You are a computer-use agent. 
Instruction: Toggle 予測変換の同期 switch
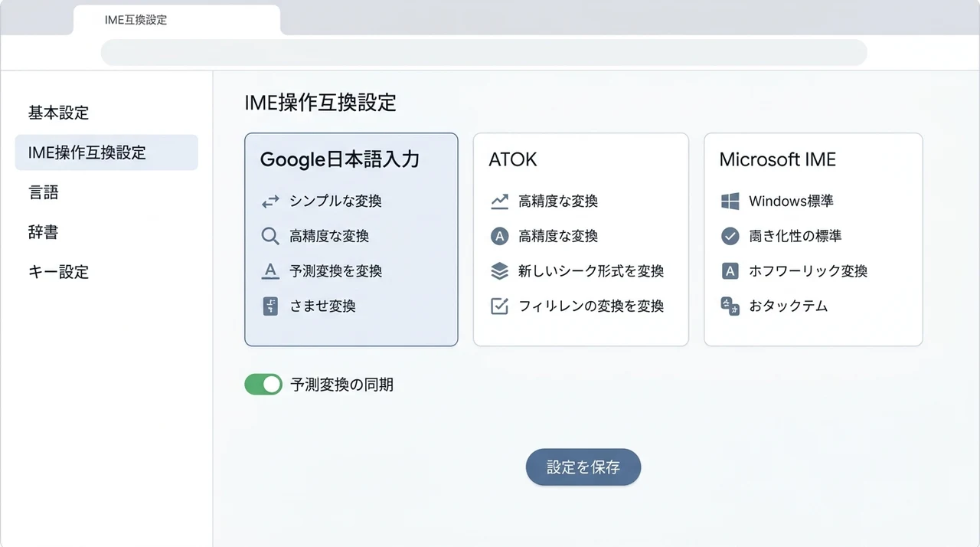(x=263, y=385)
